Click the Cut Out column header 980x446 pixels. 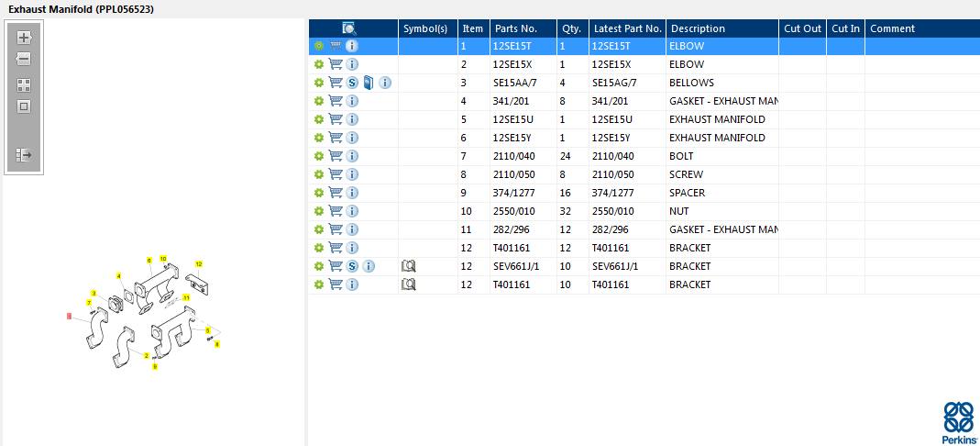pos(802,28)
